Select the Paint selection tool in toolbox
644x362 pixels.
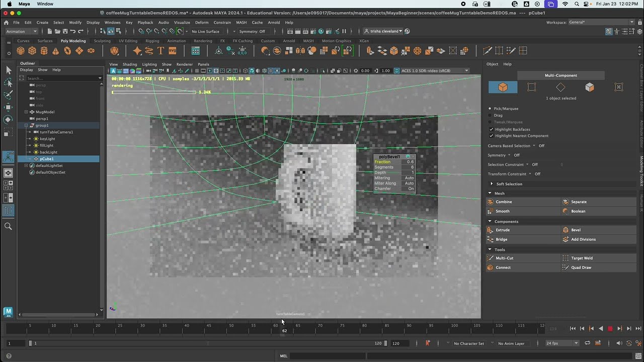point(8,95)
